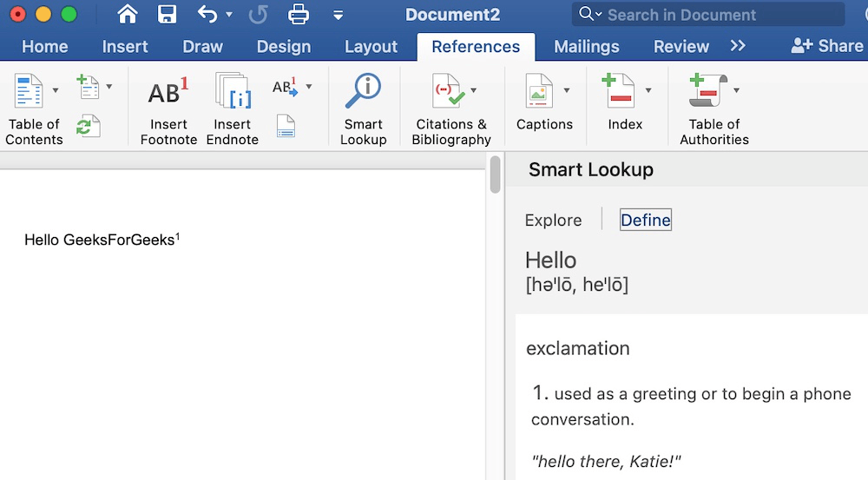Click the Show Notes icon
This screenshot has width=868, height=480.
(x=286, y=126)
